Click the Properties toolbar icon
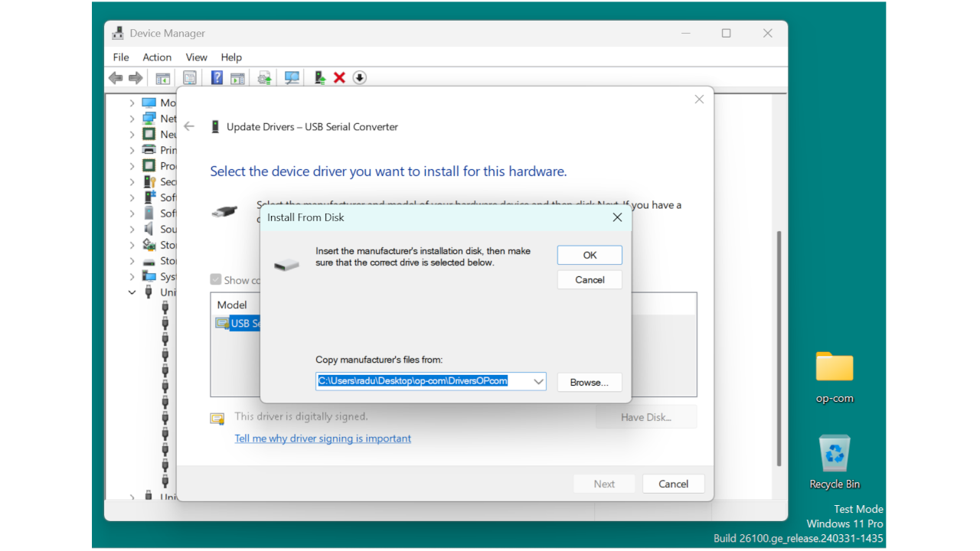The width and height of the screenshot is (980, 551). pos(189,77)
